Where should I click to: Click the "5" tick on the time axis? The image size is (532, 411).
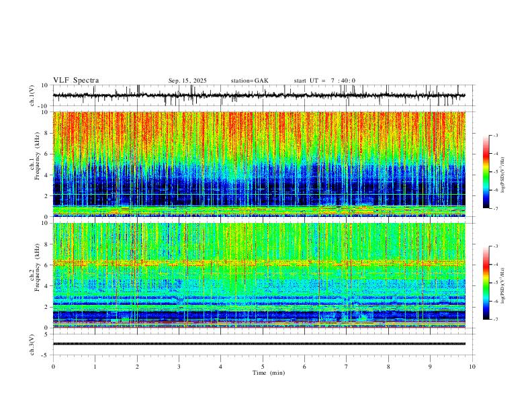(x=263, y=367)
